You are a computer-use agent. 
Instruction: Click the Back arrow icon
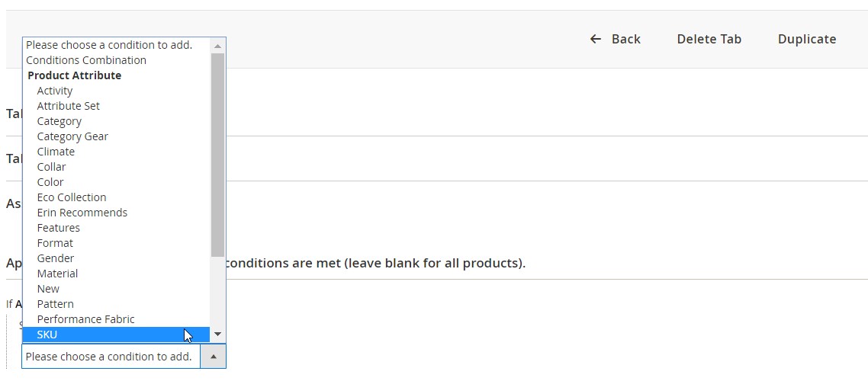(x=596, y=39)
